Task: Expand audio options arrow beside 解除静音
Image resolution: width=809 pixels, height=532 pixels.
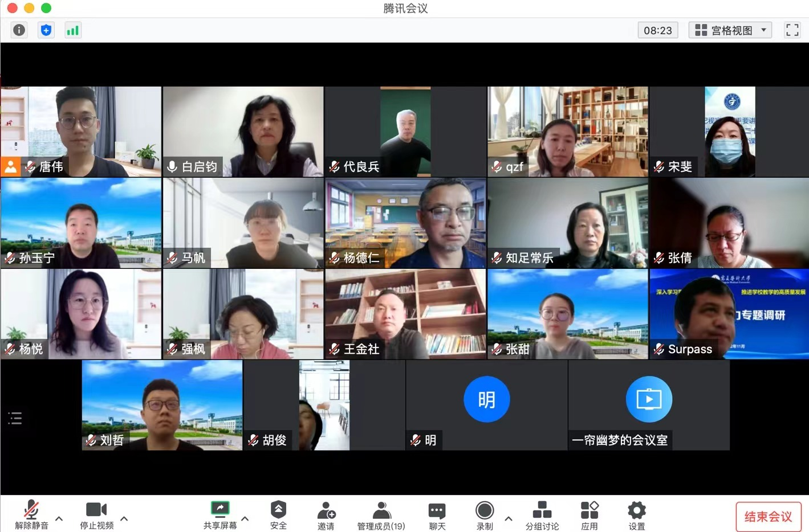Action: (59, 518)
